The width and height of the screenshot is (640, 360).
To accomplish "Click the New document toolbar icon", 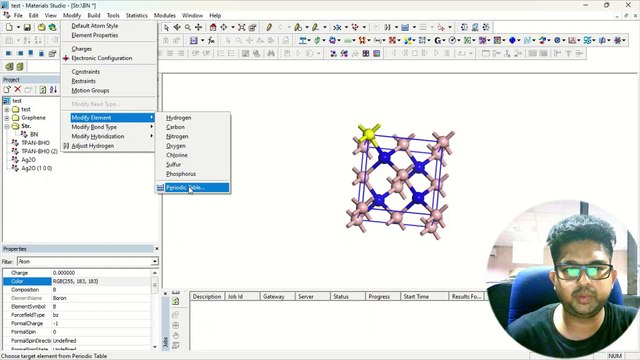I will click(x=9, y=27).
